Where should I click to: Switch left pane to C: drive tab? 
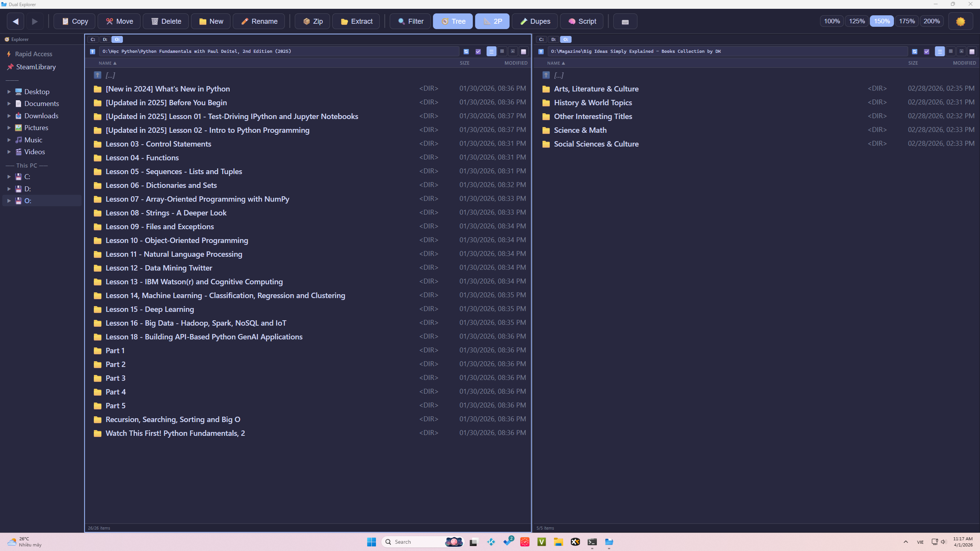coord(93,39)
